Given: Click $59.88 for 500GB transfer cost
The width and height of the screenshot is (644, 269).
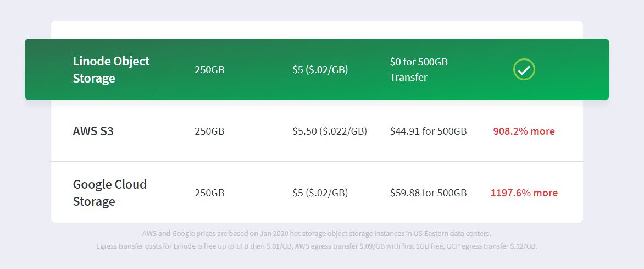Looking at the screenshot, I should tap(429, 193).
